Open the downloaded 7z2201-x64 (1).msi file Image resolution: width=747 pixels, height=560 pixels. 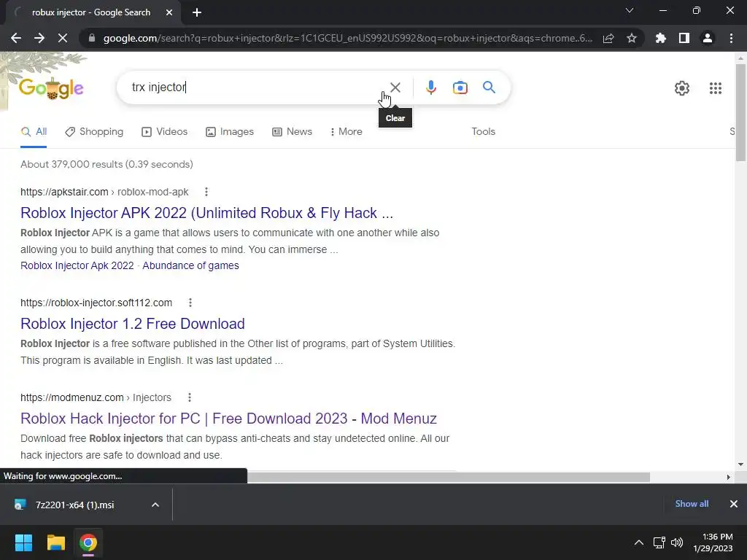(74, 505)
